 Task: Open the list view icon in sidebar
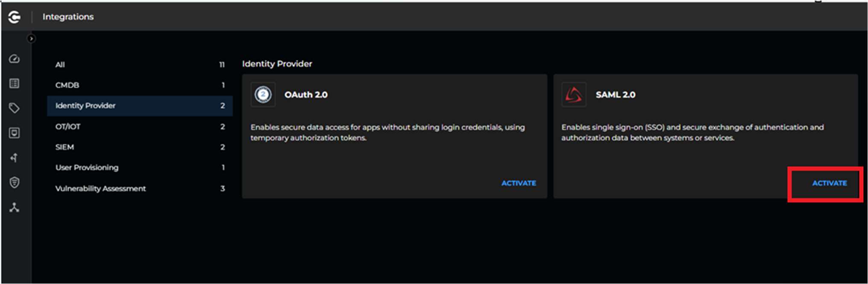[14, 83]
